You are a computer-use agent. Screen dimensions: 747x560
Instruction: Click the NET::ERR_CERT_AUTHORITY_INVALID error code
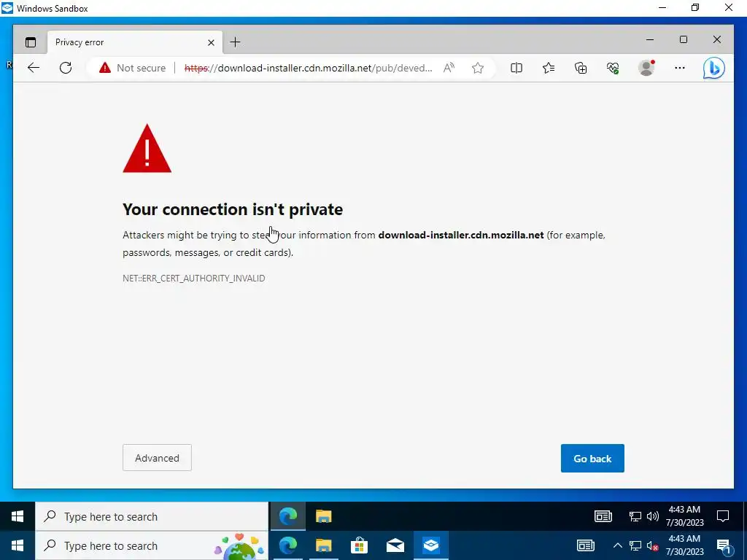[x=194, y=278]
